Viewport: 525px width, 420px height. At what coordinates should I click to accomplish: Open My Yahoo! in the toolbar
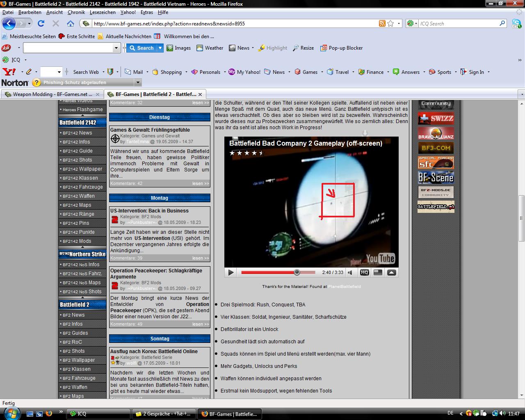click(x=244, y=72)
